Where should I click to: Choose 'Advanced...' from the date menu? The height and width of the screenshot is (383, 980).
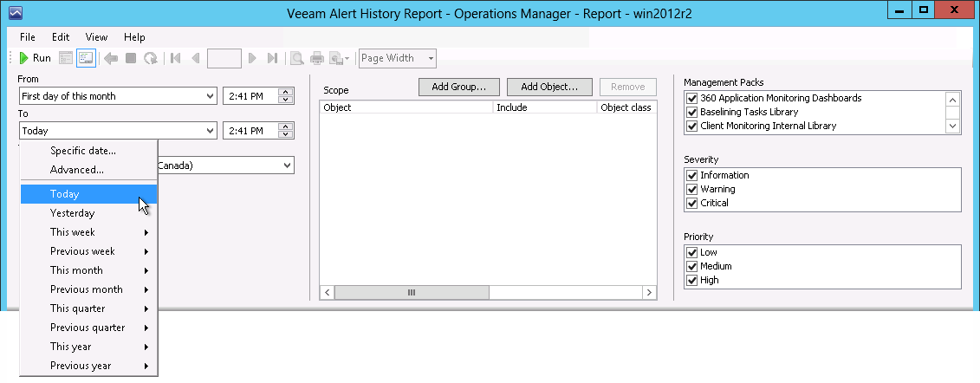pyautogui.click(x=88, y=169)
